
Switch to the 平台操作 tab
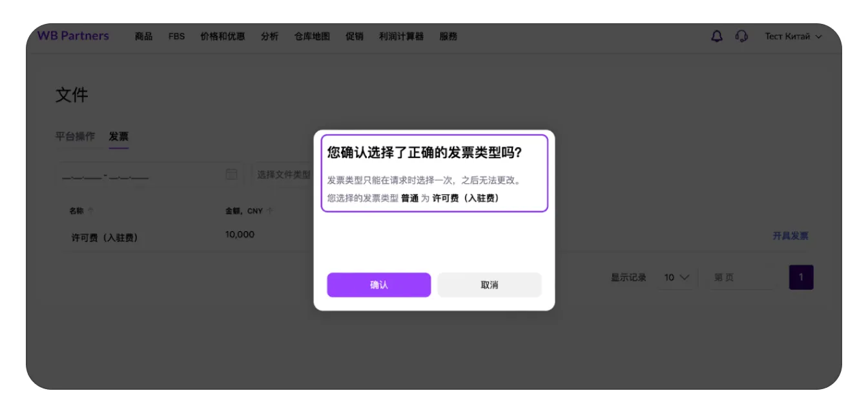click(75, 136)
